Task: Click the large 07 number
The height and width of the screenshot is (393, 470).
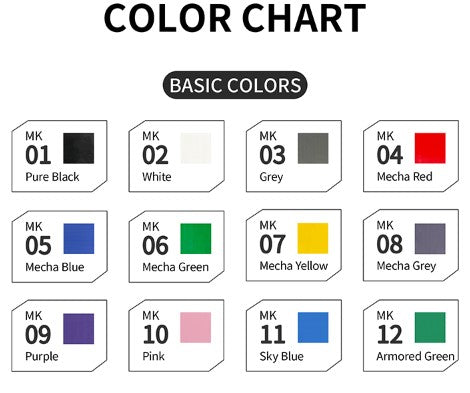Action: (272, 244)
